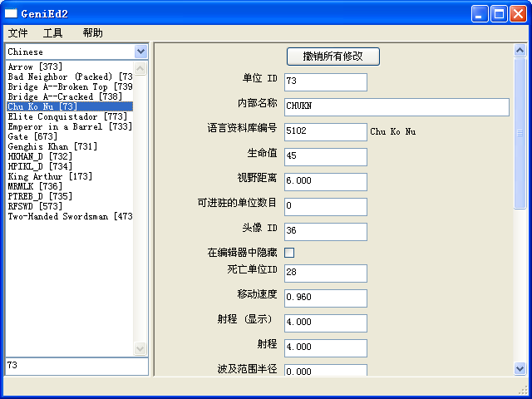Open the 帮助 menu

coord(93,33)
